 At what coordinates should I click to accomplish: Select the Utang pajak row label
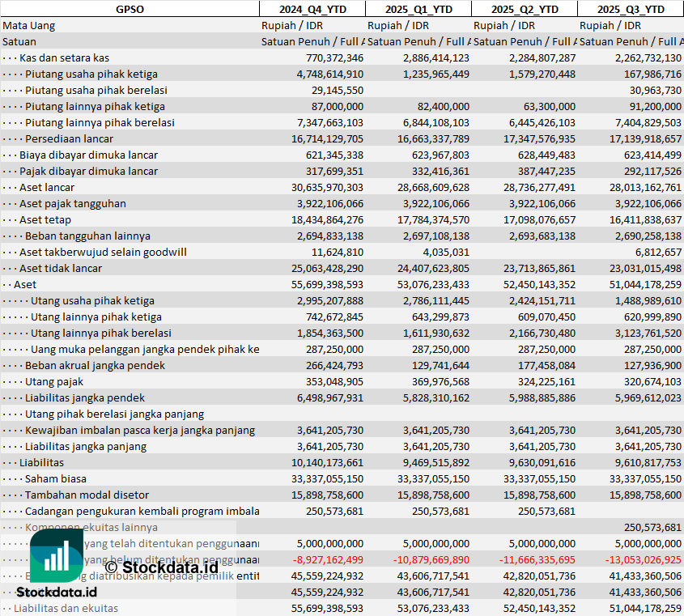coord(54,381)
